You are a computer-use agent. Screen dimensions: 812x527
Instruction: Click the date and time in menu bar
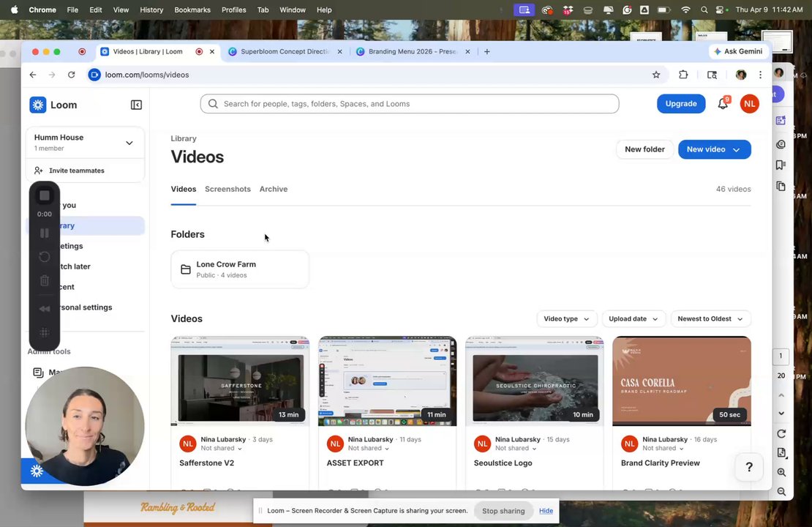769,10
